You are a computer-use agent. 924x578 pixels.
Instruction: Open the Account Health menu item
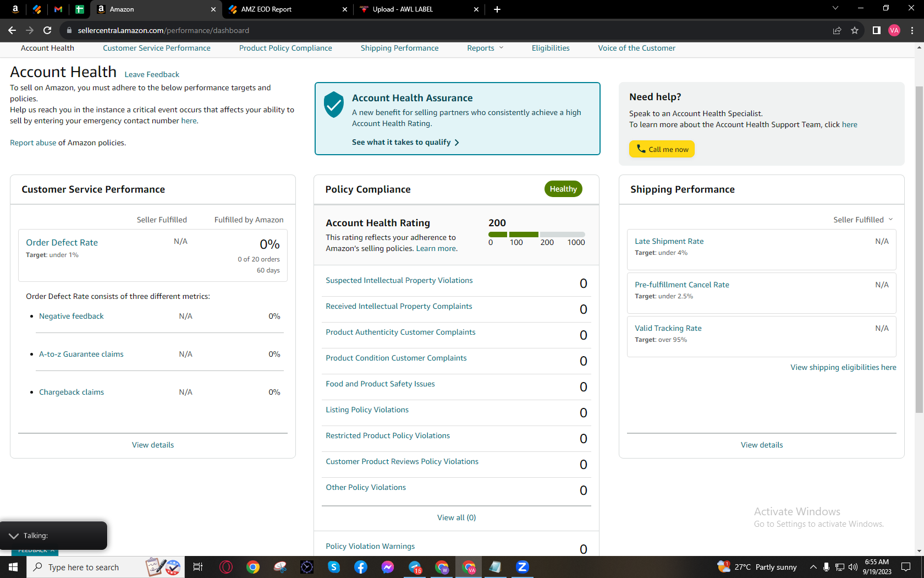(47, 48)
